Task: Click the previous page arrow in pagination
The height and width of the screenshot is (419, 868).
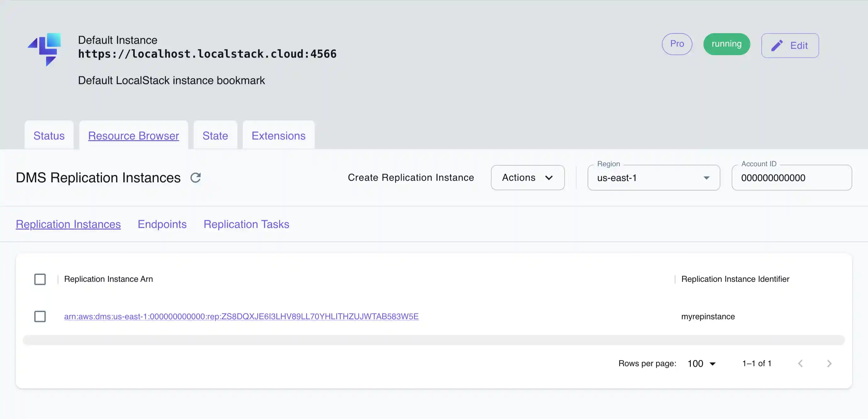Action: tap(801, 363)
